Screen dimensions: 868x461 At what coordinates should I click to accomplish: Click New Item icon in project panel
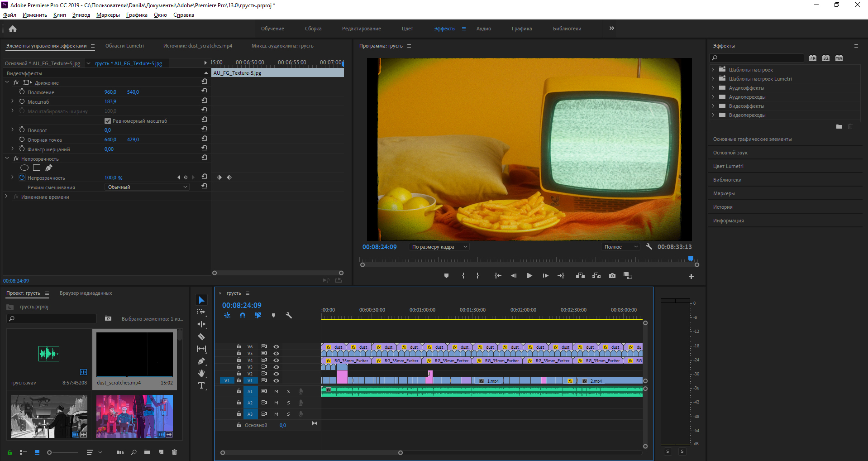(x=161, y=452)
